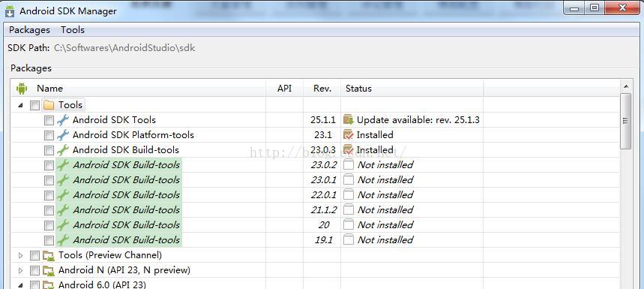Image resolution: width=644 pixels, height=289 pixels.
Task: Click the not installed icon for rev 22.0.1
Action: pos(349,195)
